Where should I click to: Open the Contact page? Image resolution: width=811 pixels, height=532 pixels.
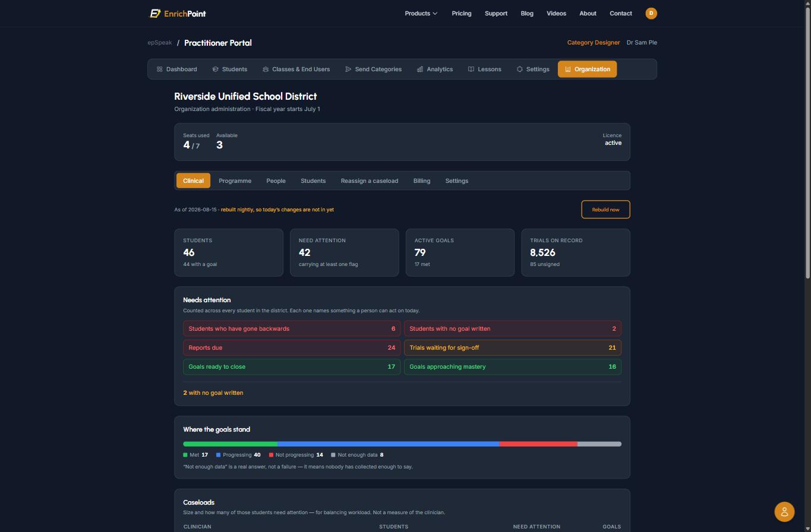[x=621, y=13]
